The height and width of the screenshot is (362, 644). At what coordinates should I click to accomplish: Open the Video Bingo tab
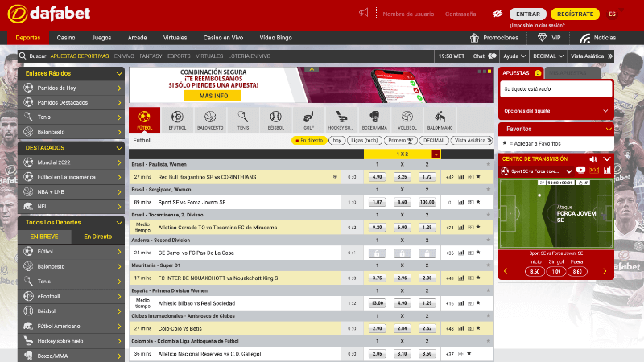(275, 38)
